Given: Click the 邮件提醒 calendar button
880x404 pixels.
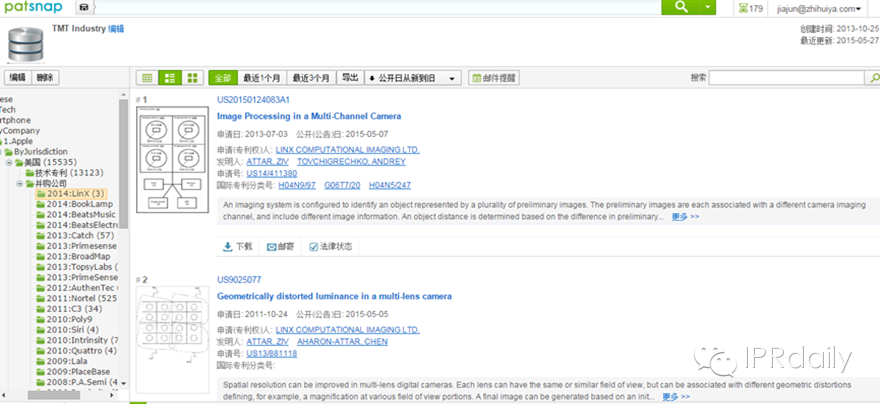Looking at the screenshot, I should (494, 78).
